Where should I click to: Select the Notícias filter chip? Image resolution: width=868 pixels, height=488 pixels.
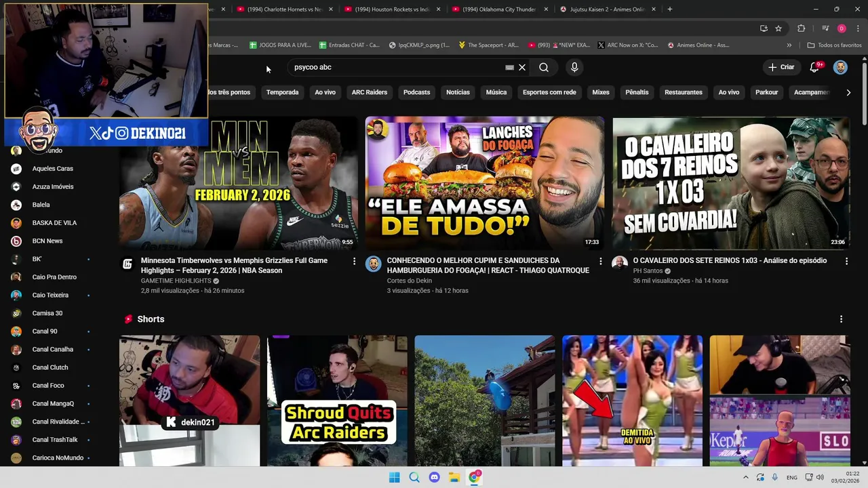click(458, 92)
